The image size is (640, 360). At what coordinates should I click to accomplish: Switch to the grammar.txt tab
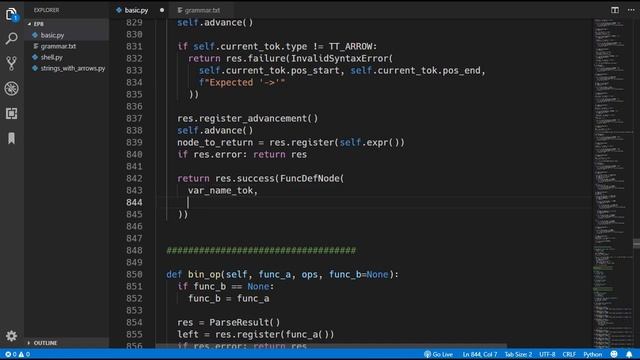click(202, 10)
